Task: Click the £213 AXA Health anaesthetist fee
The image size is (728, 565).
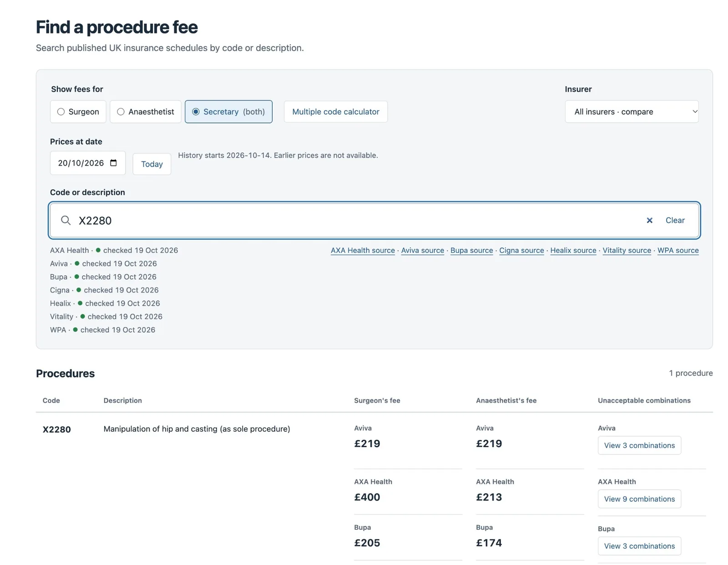Action: (489, 497)
